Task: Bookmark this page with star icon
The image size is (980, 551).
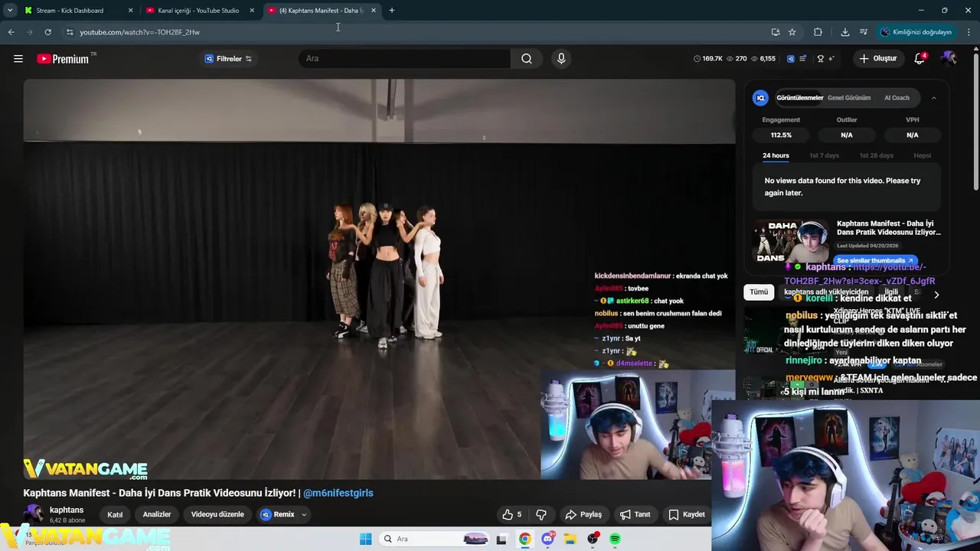Action: coord(792,32)
